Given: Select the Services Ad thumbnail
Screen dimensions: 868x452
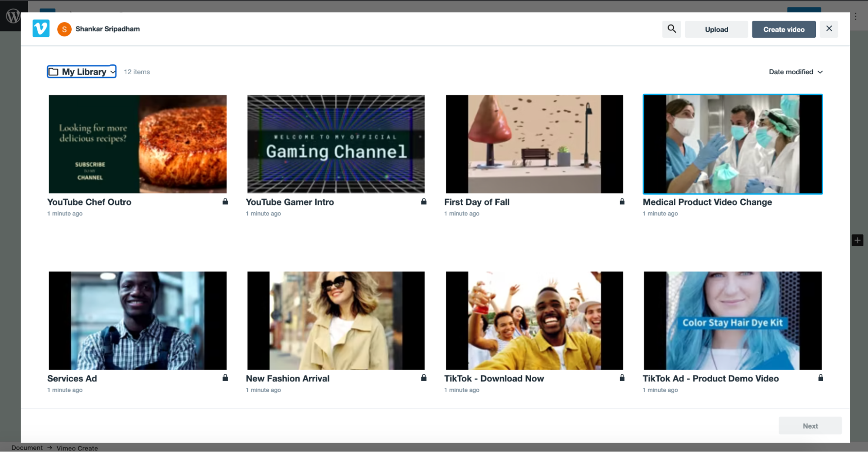Looking at the screenshot, I should coord(138,320).
